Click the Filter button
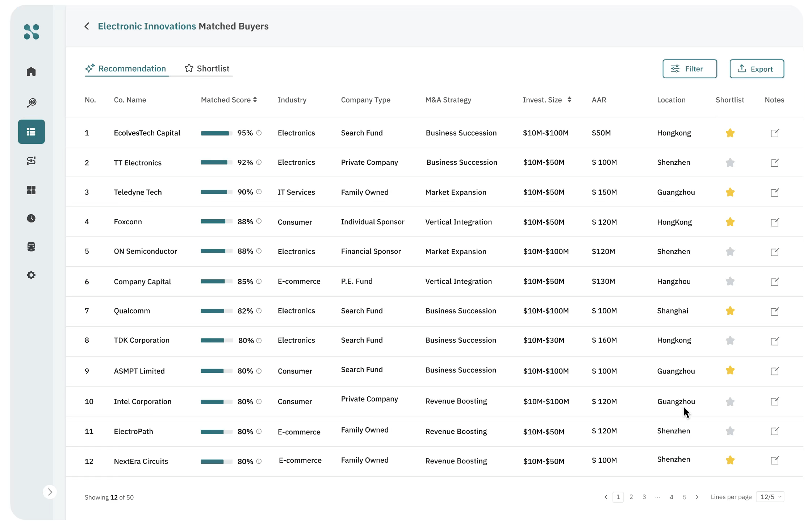812x525 pixels. [689, 69]
